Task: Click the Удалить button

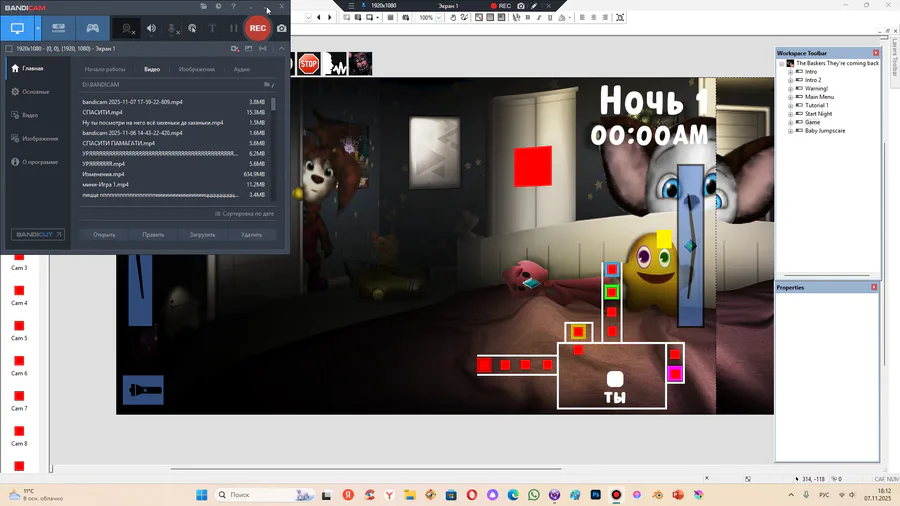Action: (251, 235)
